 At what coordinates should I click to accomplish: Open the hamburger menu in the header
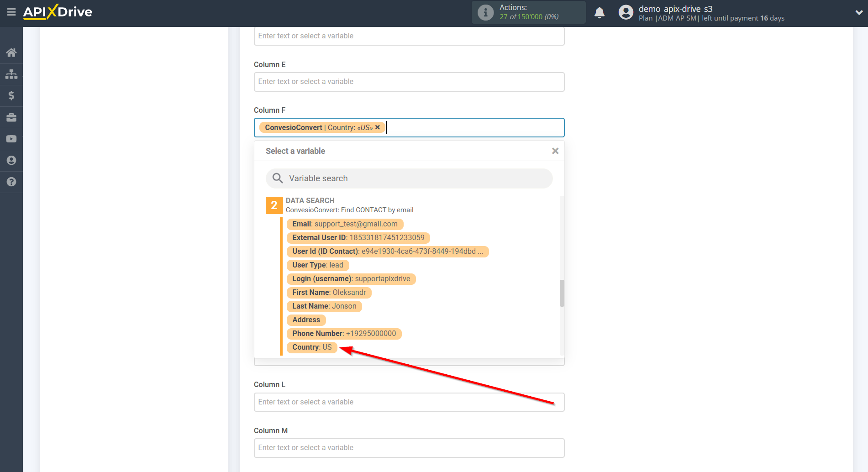click(11, 12)
